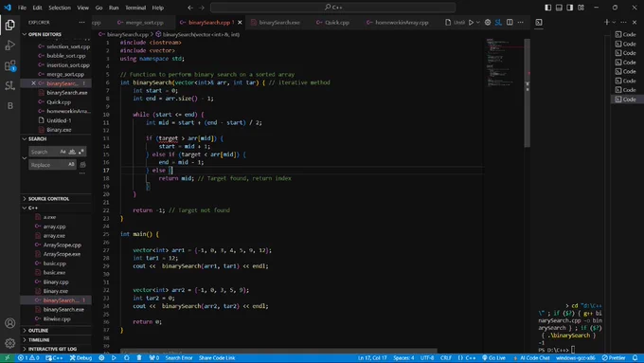
Task: Toggle Match Whole Word in search
Action: 72,152
